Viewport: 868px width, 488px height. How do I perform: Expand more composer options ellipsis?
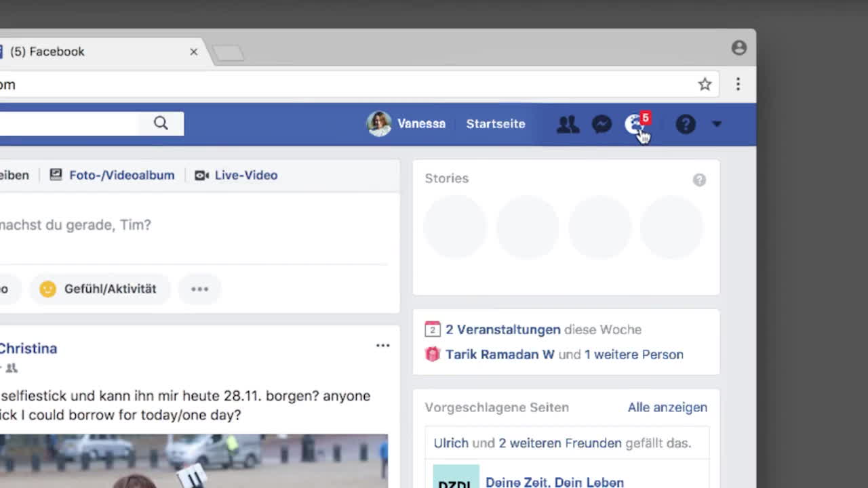[x=199, y=289]
